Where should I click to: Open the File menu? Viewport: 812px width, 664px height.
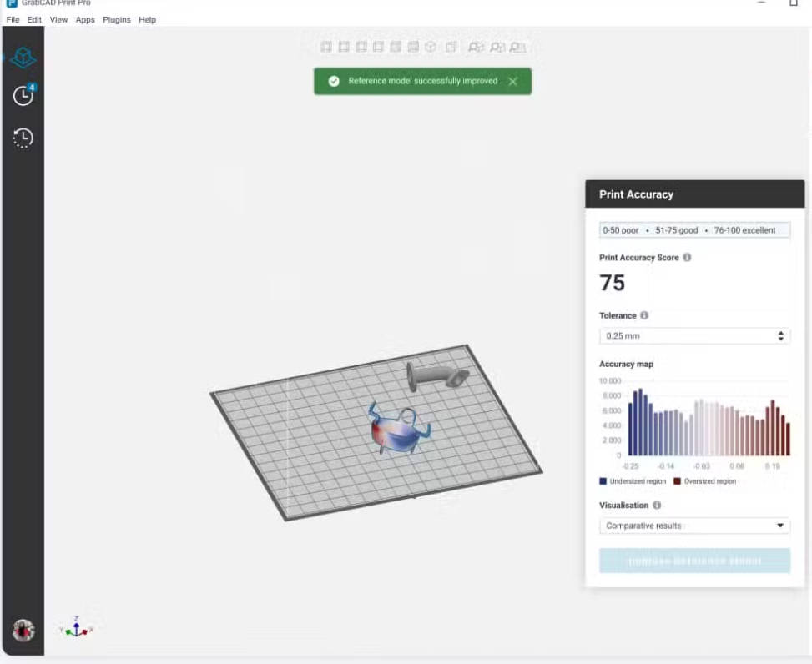(x=13, y=19)
